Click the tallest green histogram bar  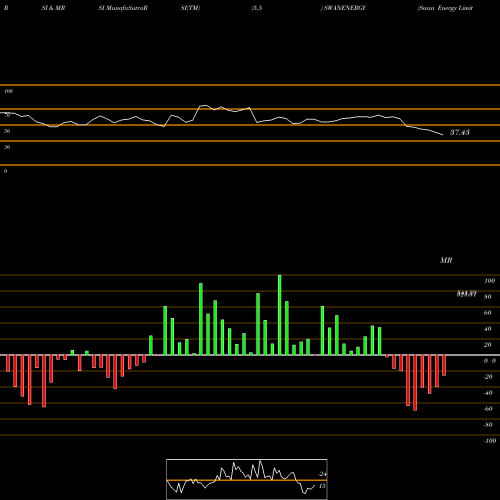(x=280, y=315)
